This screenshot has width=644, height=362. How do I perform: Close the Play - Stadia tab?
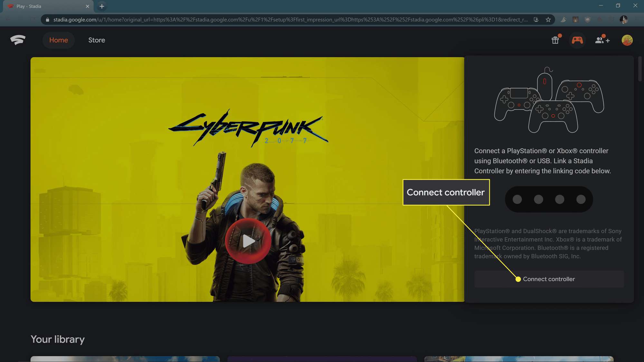coord(87,6)
